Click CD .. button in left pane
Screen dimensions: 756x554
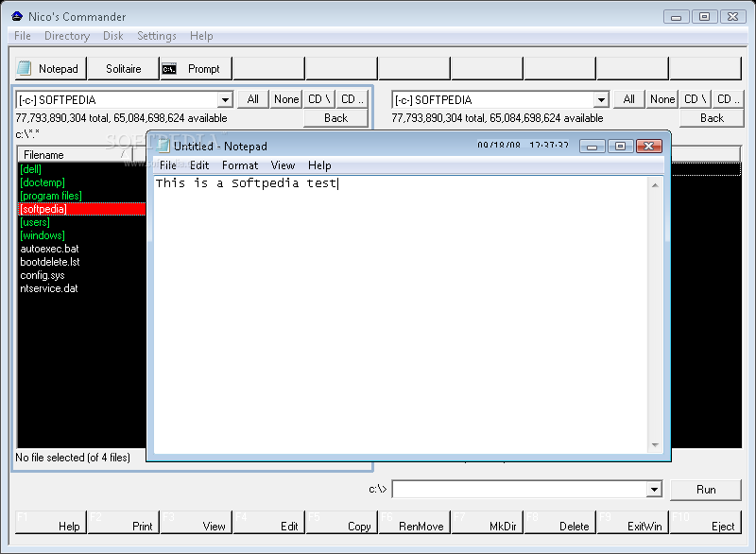pos(352,99)
